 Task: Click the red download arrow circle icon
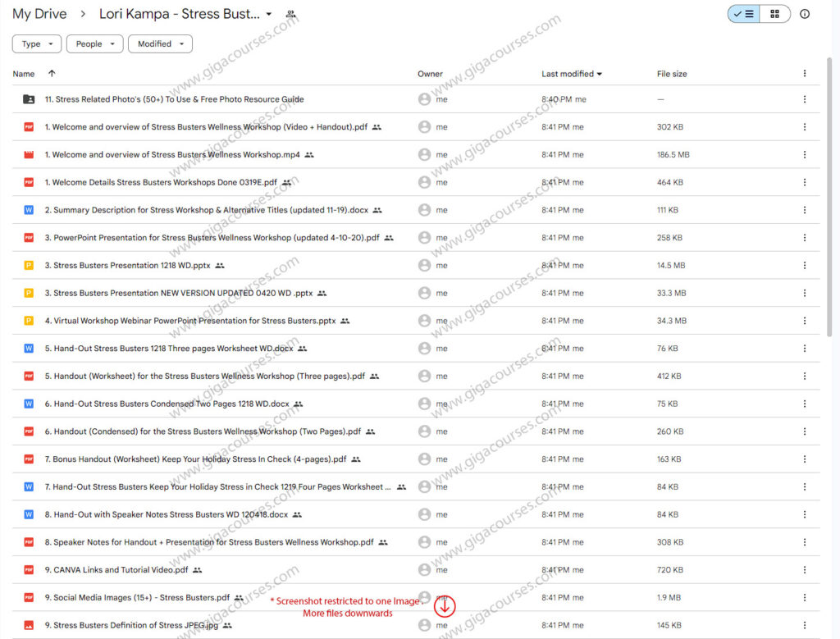[445, 607]
